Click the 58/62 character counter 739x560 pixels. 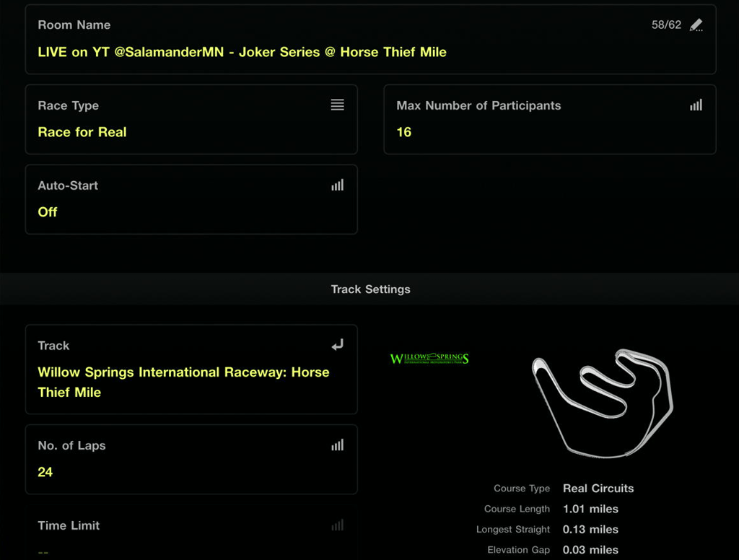point(666,25)
